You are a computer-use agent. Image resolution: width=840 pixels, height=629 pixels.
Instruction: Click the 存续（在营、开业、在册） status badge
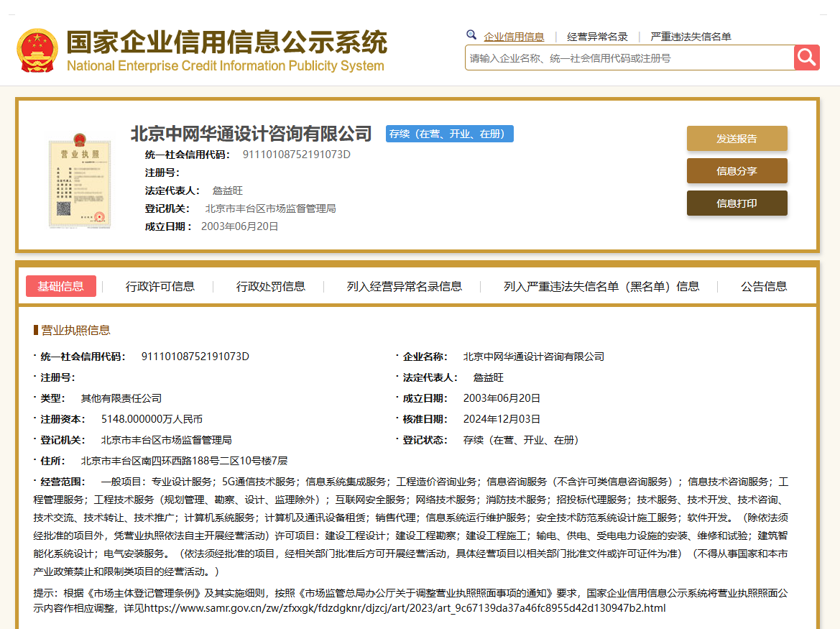(x=450, y=134)
